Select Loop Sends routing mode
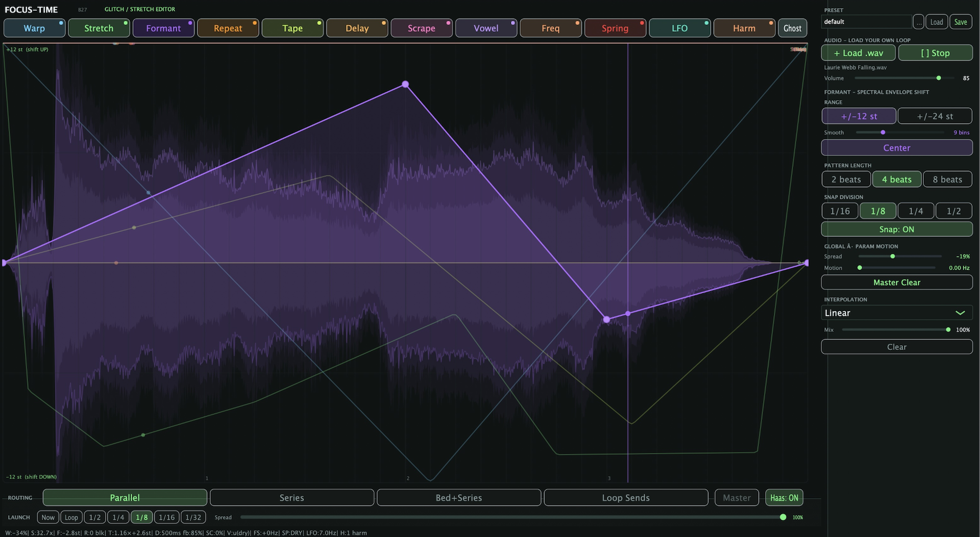980x537 pixels. tap(626, 498)
